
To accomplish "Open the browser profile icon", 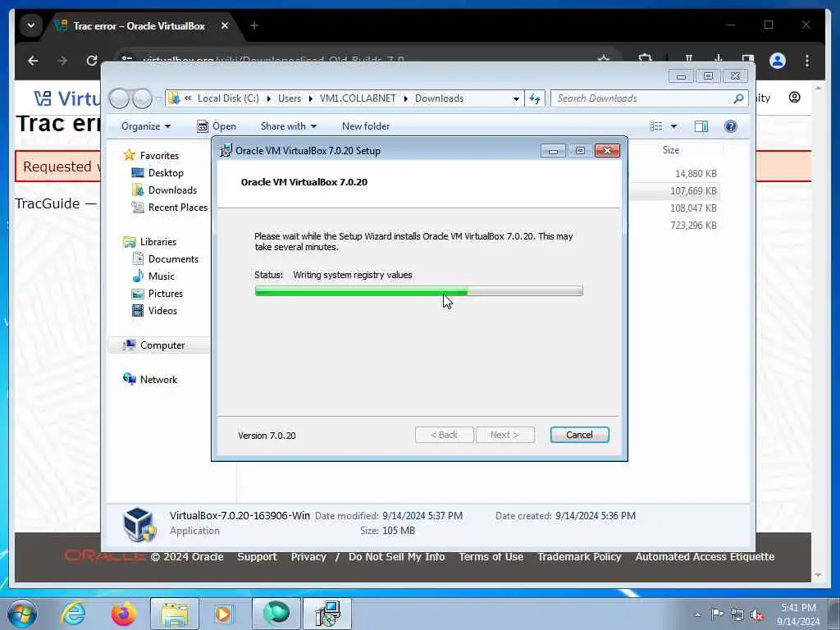I will point(778,61).
